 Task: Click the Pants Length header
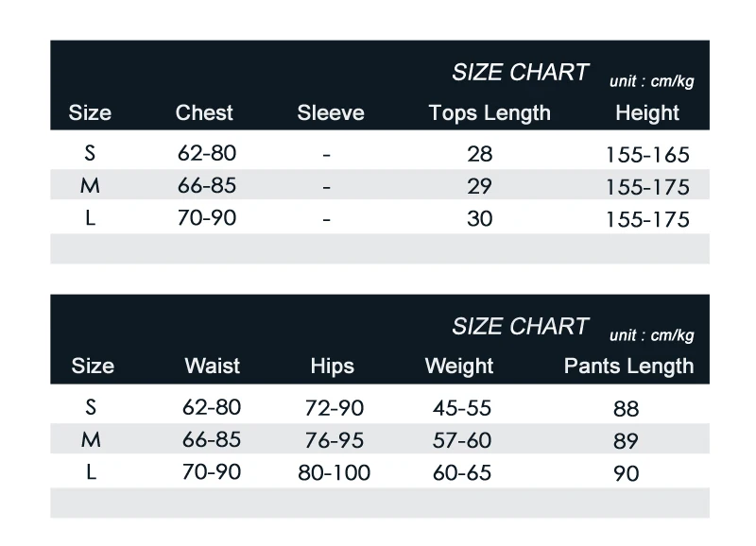[628, 367]
